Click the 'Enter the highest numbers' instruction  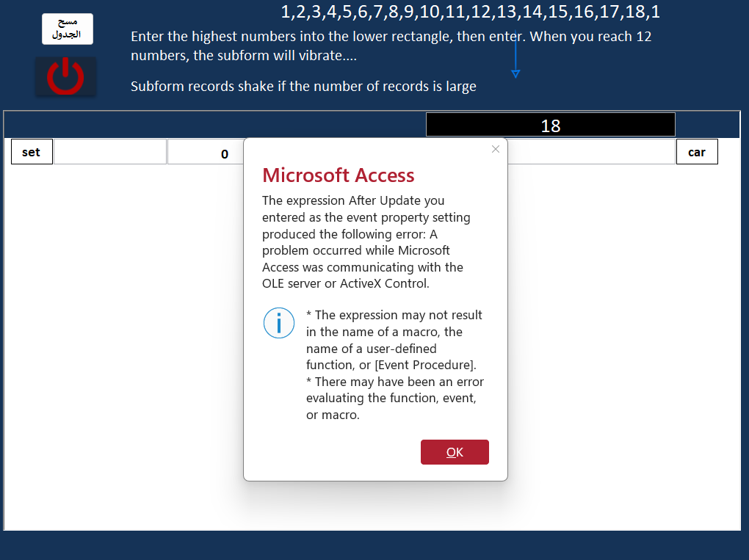pyautogui.click(x=391, y=46)
